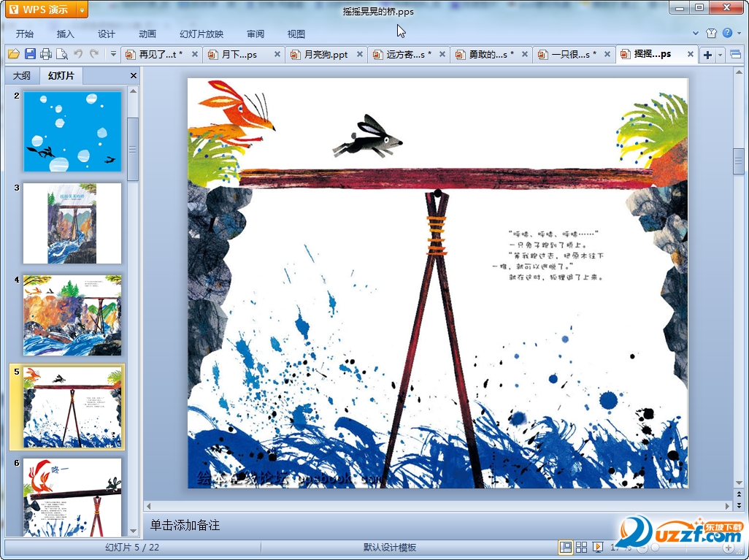Switch to the 一只很...s document tab
Image resolution: width=749 pixels, height=560 pixels.
tap(573, 55)
